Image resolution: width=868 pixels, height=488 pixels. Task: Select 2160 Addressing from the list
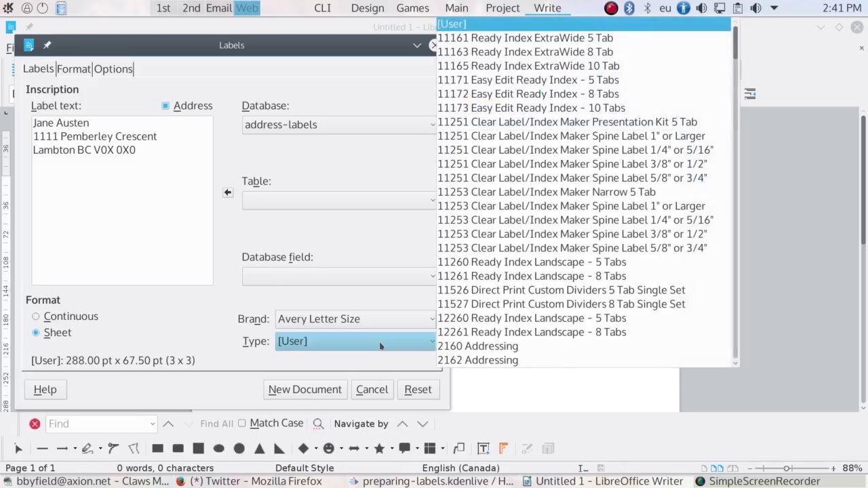pos(585,346)
